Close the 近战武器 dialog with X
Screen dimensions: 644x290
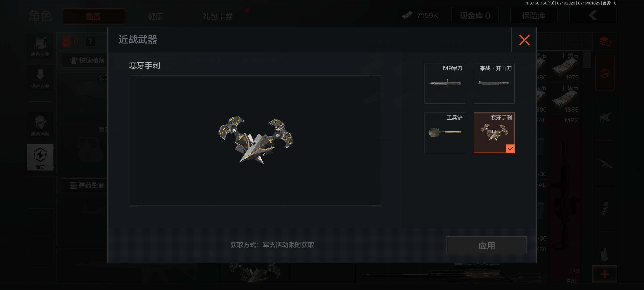click(524, 40)
